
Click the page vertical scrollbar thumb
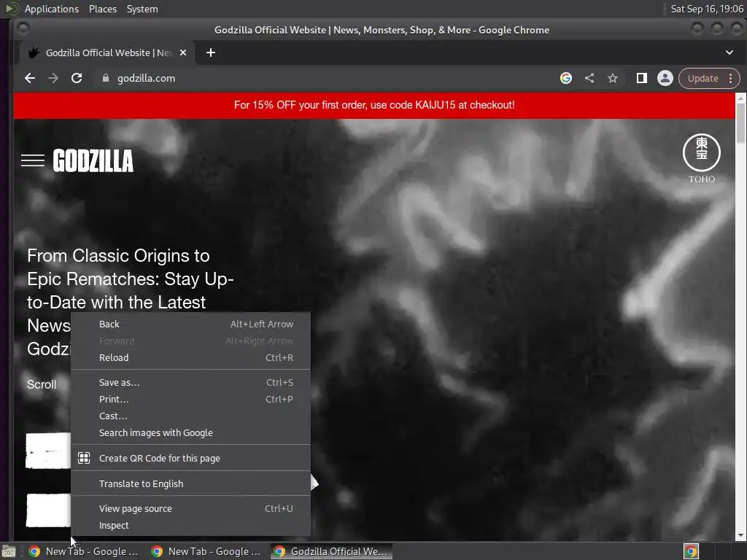[740, 122]
